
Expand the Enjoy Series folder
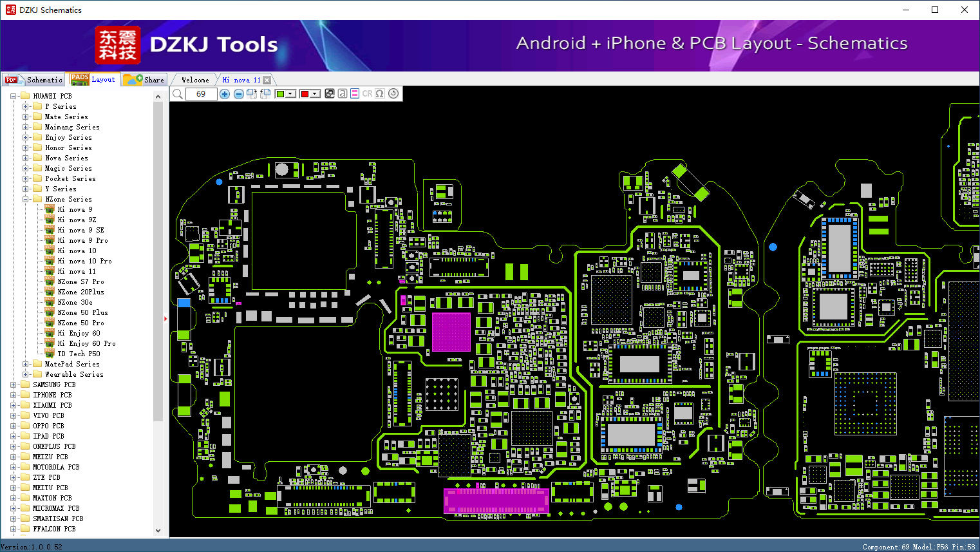pos(25,137)
